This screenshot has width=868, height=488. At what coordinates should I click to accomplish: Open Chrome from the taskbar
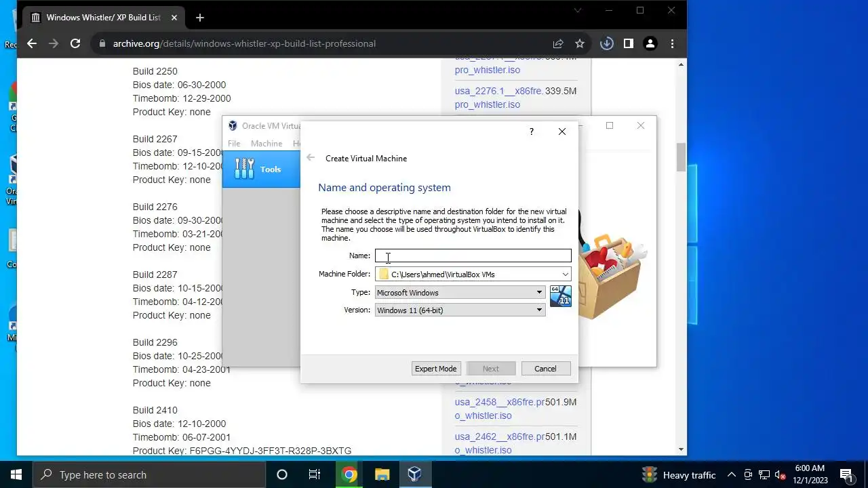349,474
